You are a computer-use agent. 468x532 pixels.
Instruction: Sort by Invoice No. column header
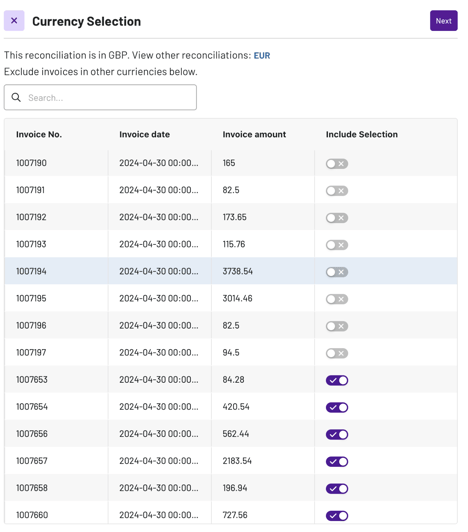(39, 134)
